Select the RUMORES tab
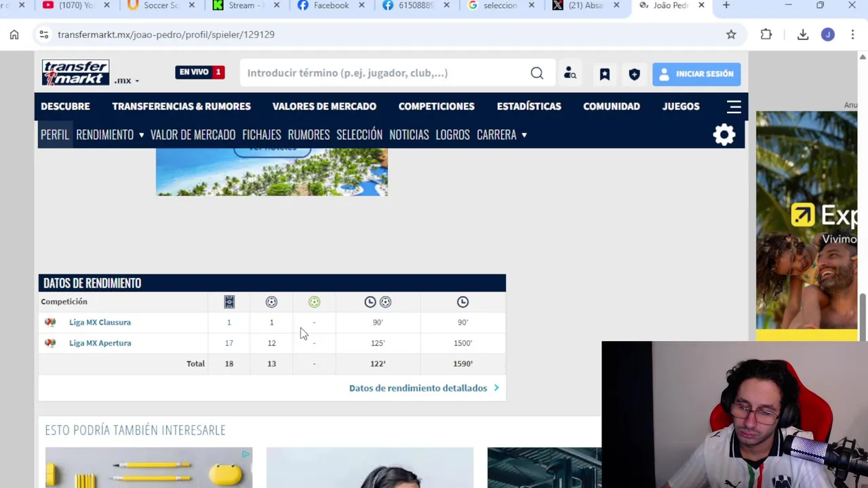The width and height of the screenshot is (868, 488). tap(309, 135)
